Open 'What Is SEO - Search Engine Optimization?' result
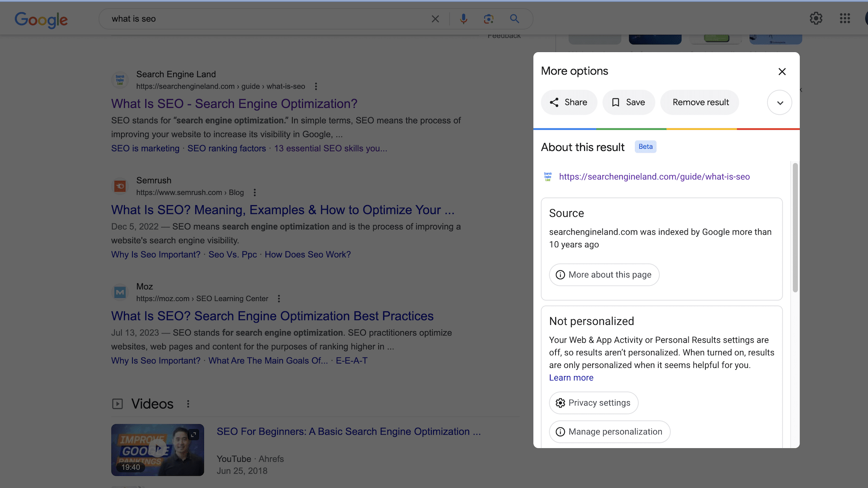This screenshot has height=488, width=868. coord(234,104)
